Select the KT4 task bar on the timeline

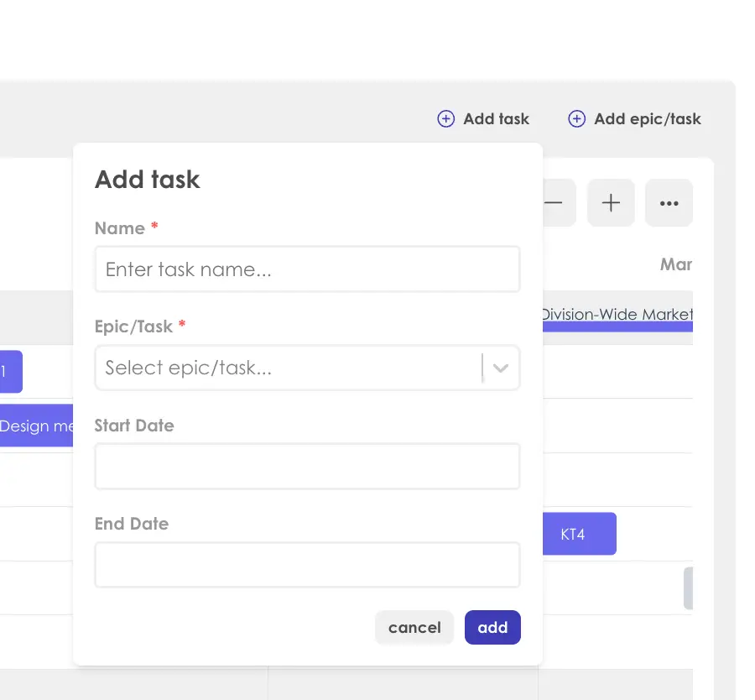coord(579,534)
